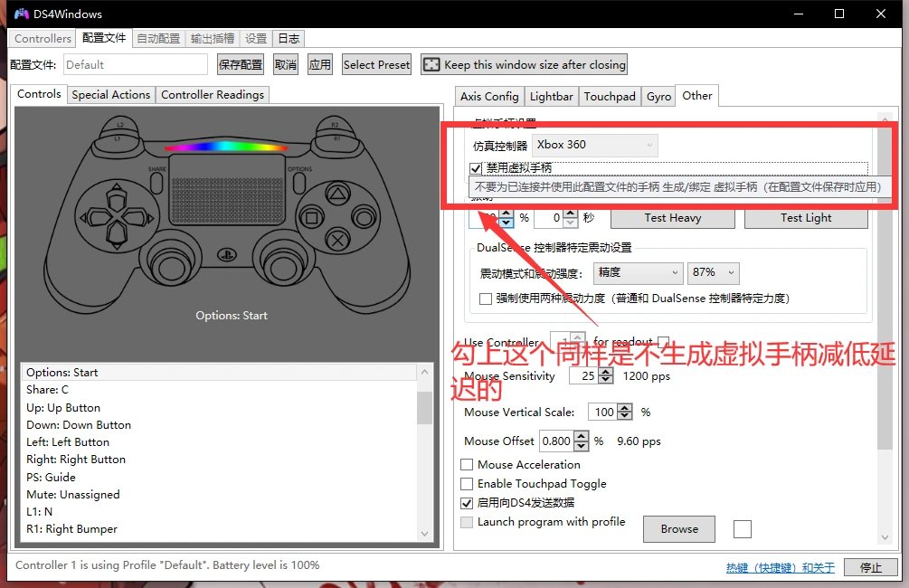Click the D-pad Up on the controller image

coord(117,198)
